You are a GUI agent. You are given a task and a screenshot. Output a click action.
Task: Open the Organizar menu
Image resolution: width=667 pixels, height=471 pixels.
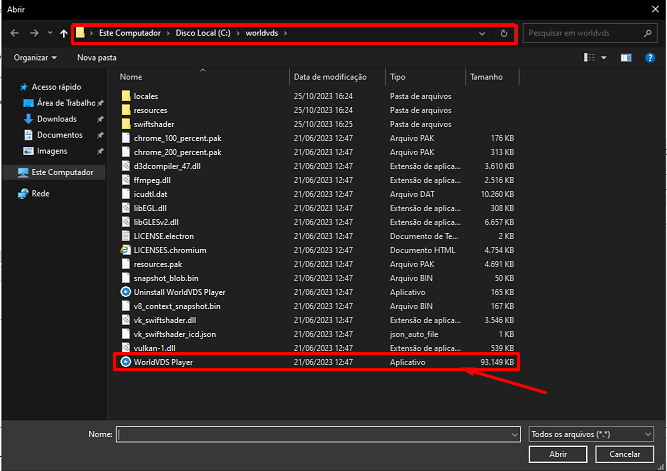35,57
